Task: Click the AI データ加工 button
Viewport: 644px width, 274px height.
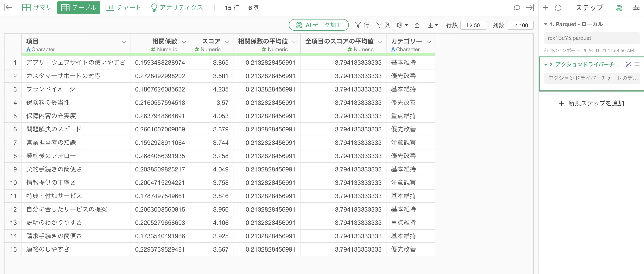Action: pos(318,25)
